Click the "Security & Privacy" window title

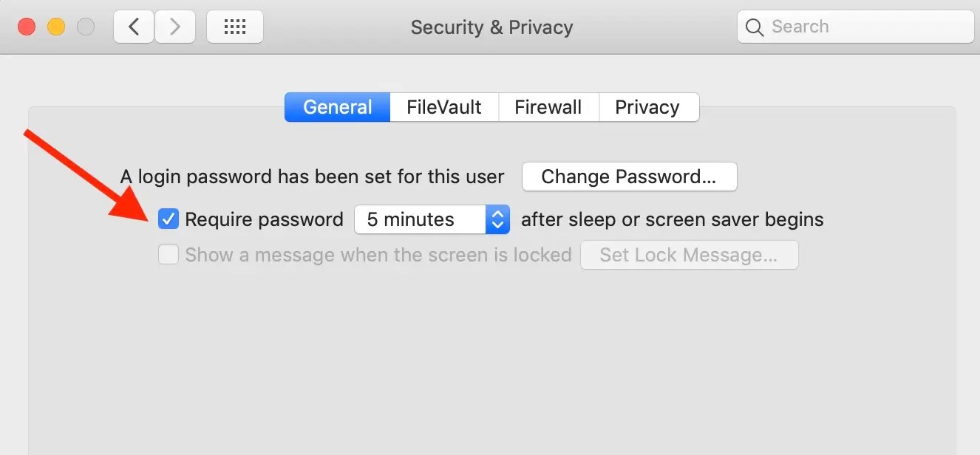click(491, 27)
